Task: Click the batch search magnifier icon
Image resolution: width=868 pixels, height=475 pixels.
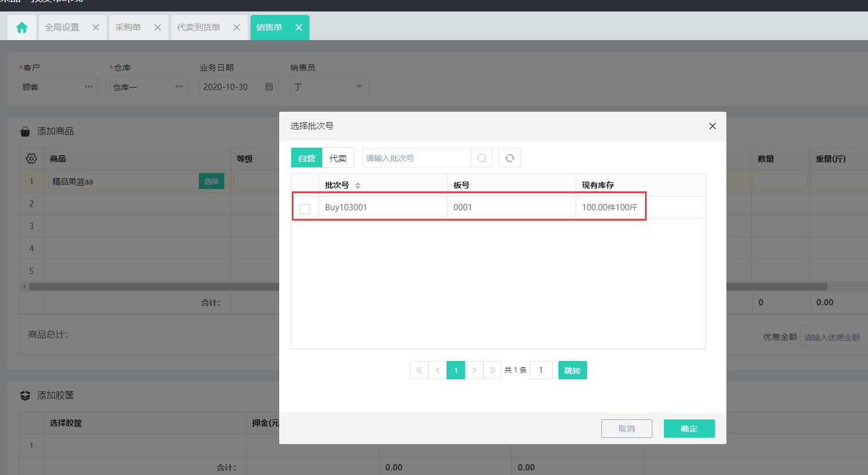Action: pyautogui.click(x=482, y=158)
